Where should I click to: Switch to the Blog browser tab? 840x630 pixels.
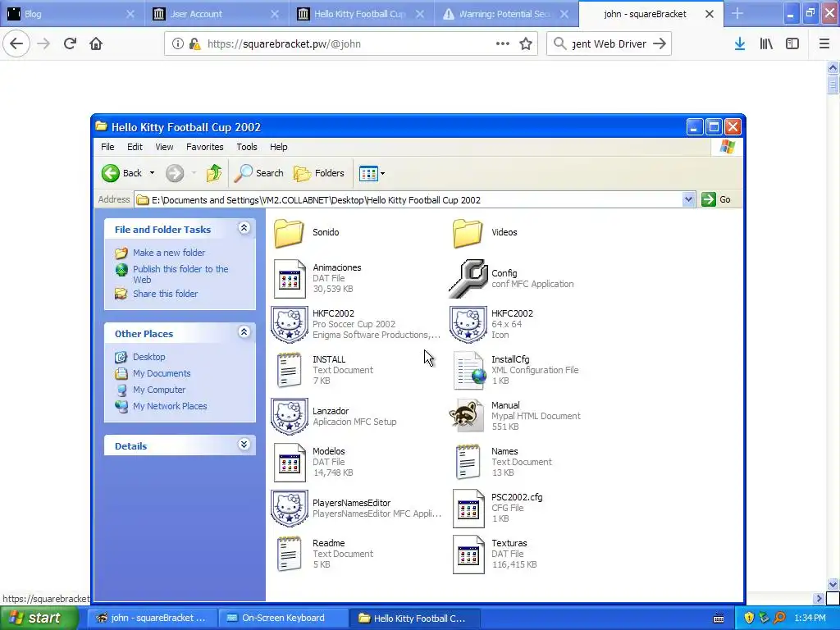(x=72, y=14)
